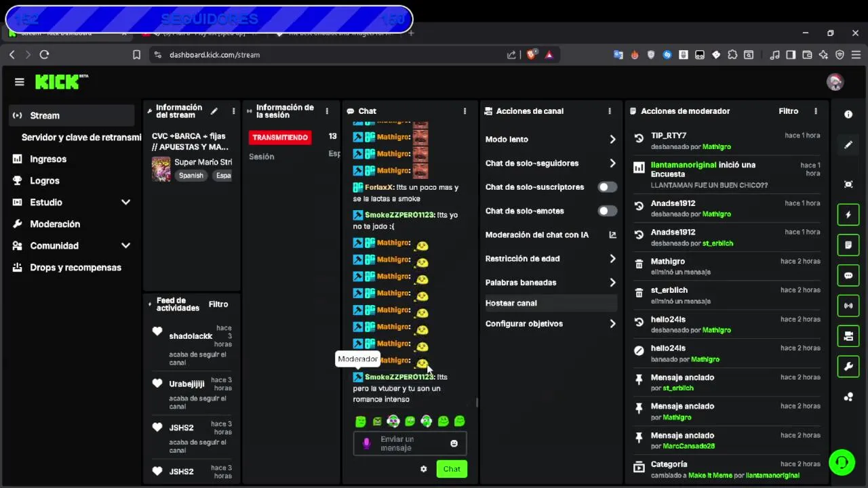Image resolution: width=868 pixels, height=488 pixels.
Task: Click the undo icon beside TIP_RTY7 entry
Action: pyautogui.click(x=639, y=138)
